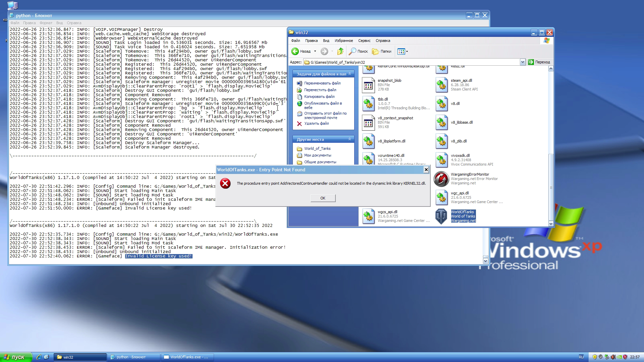The height and width of the screenshot is (362, 644).
Task: Open the Сервис menu in Explorer
Action: pos(364,41)
